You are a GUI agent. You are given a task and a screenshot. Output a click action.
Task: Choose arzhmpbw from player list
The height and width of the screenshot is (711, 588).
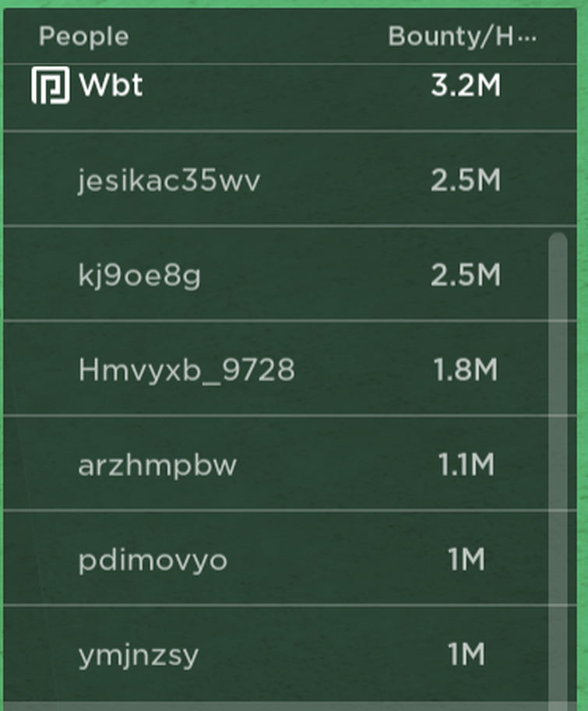(290, 464)
